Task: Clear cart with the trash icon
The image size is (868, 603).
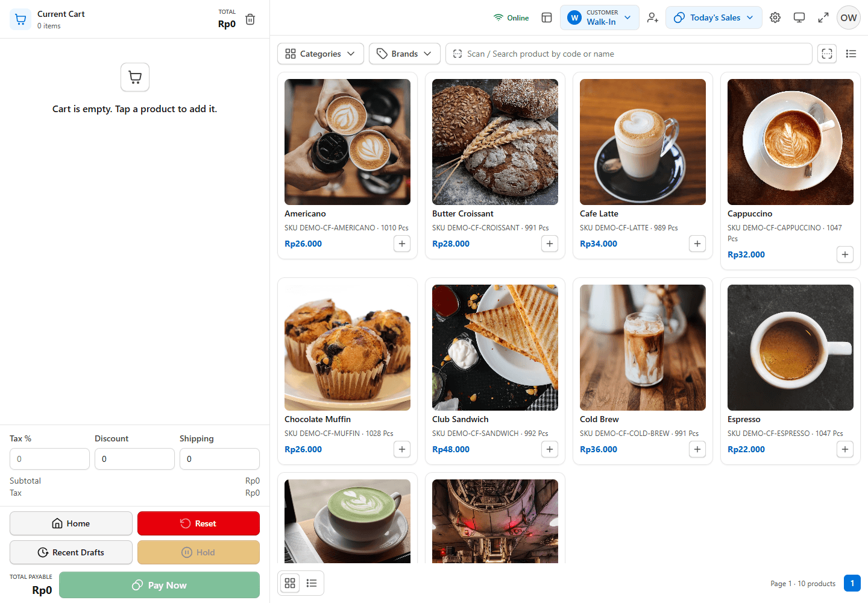Action: (x=250, y=19)
